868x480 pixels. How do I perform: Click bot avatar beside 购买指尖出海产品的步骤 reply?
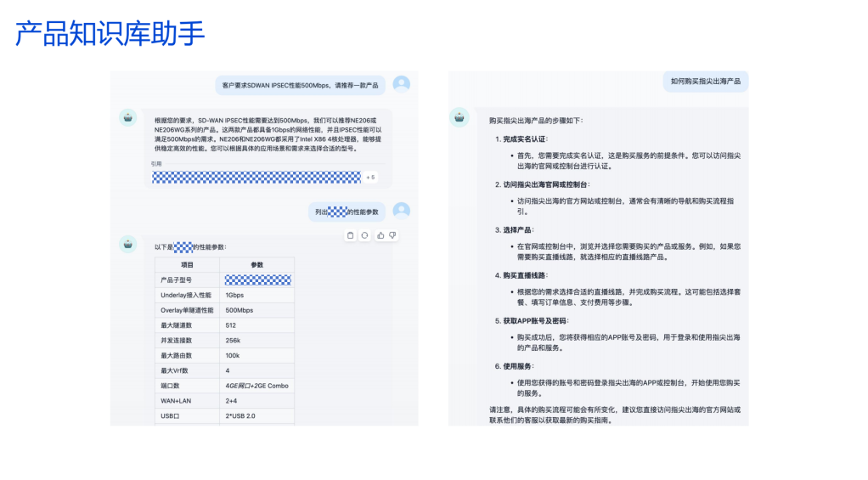coord(459,117)
